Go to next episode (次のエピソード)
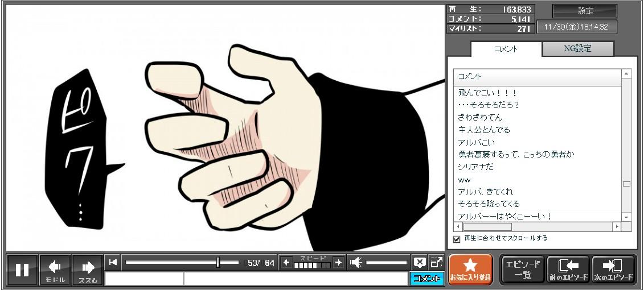 (613, 270)
